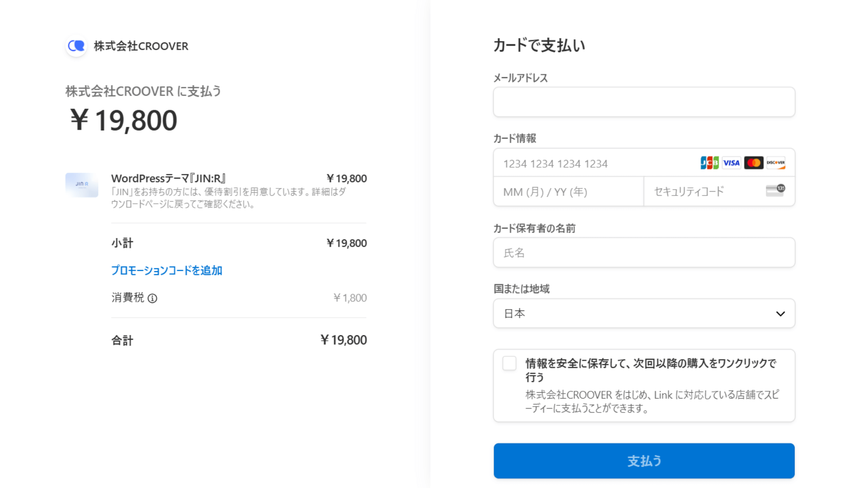The image size is (868, 488).
Task: Click the JCB card brand icon
Action: (x=709, y=163)
